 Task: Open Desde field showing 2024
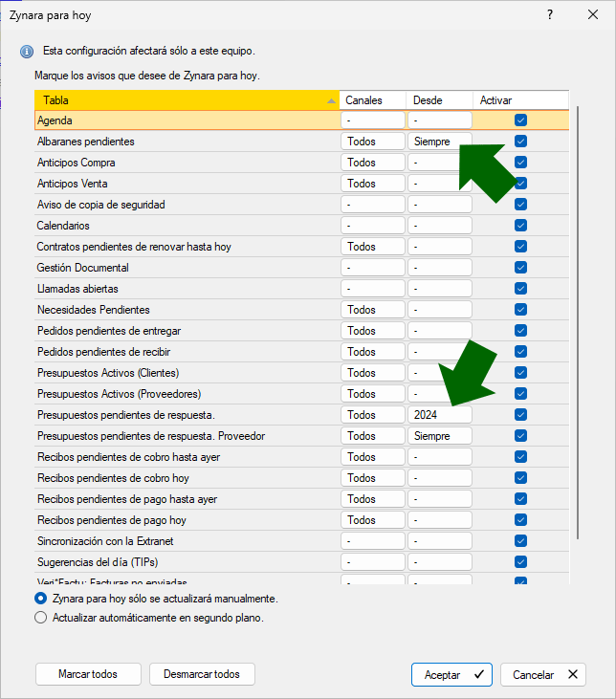(x=439, y=415)
